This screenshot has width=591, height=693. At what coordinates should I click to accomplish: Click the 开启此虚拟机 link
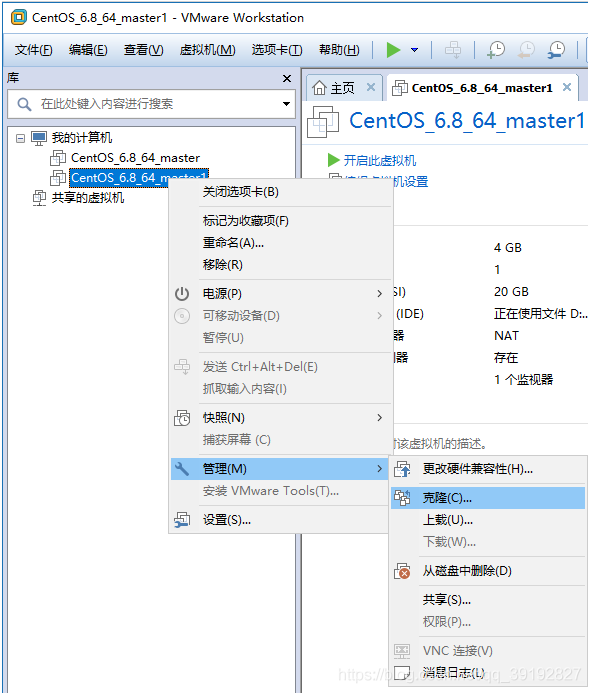click(379, 160)
